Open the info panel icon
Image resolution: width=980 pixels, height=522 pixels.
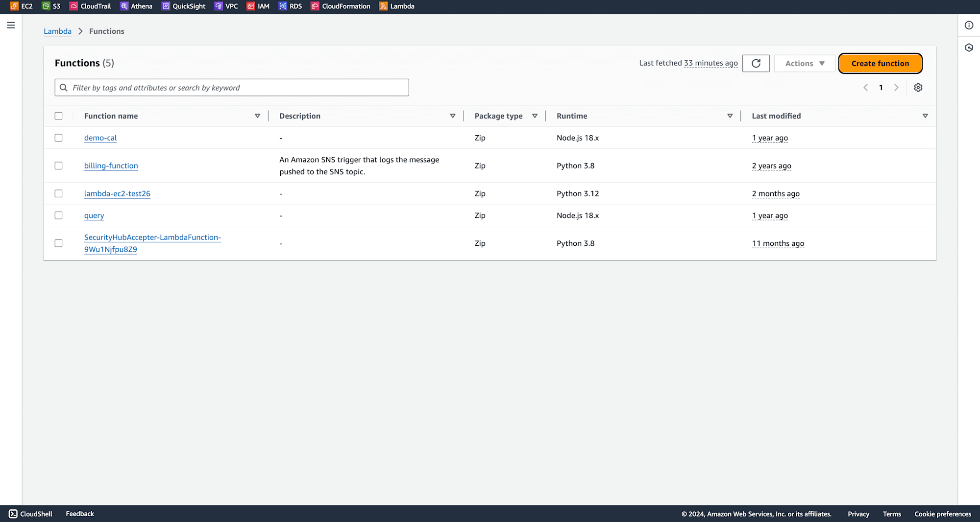[969, 25]
